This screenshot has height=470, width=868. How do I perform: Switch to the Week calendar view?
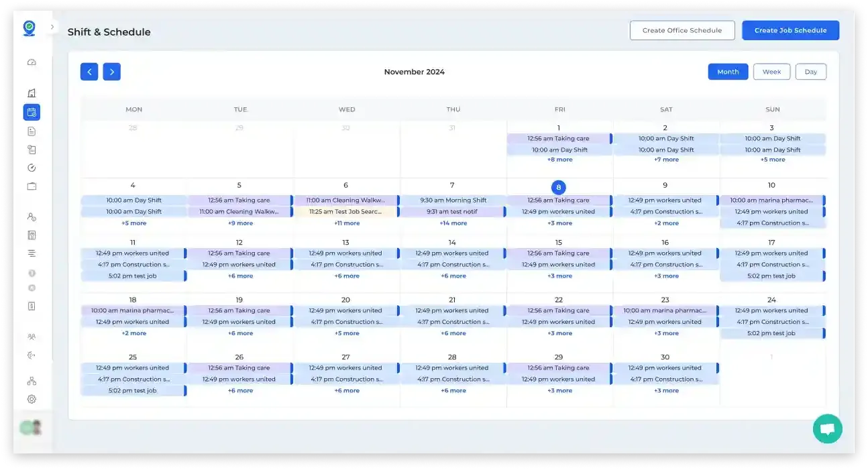771,72
